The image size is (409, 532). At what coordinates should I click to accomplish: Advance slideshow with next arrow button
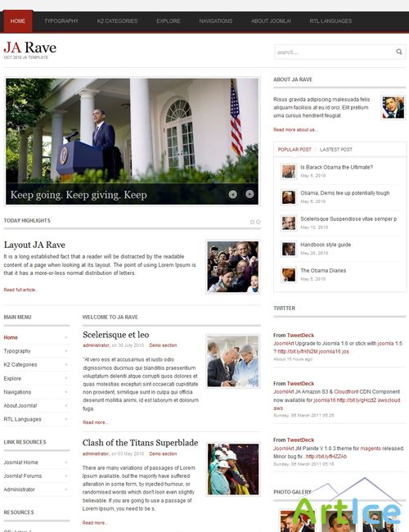tap(249, 194)
